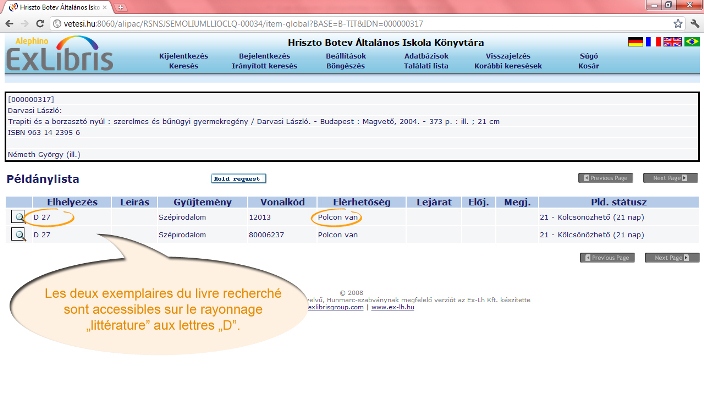View details for barcode 80006237 copy

coord(18,234)
